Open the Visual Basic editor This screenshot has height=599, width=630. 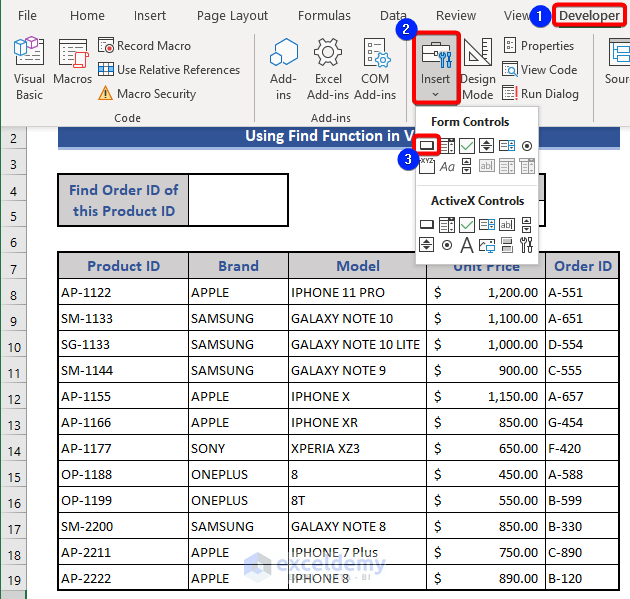[x=29, y=68]
